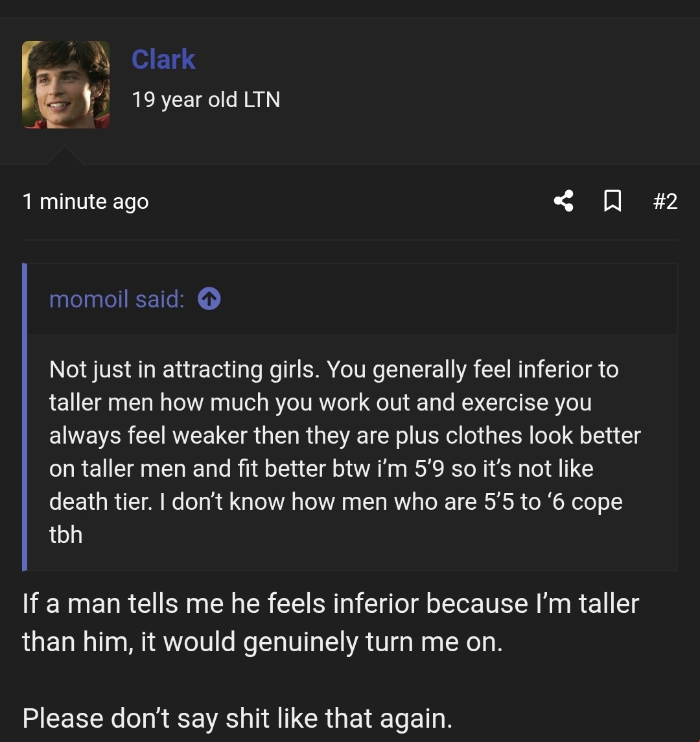This screenshot has height=742, width=700.
Task: Select the quoted line containing 'death tier'
Action: pos(336,501)
